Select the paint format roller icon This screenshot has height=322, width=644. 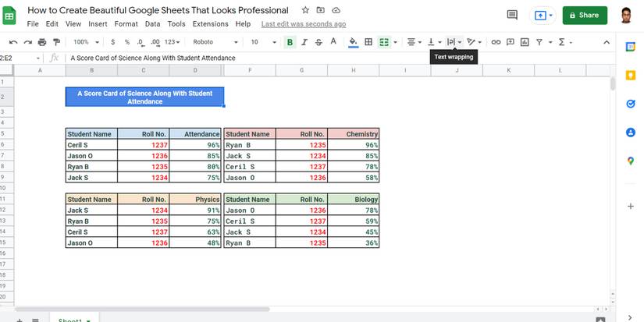tap(57, 42)
